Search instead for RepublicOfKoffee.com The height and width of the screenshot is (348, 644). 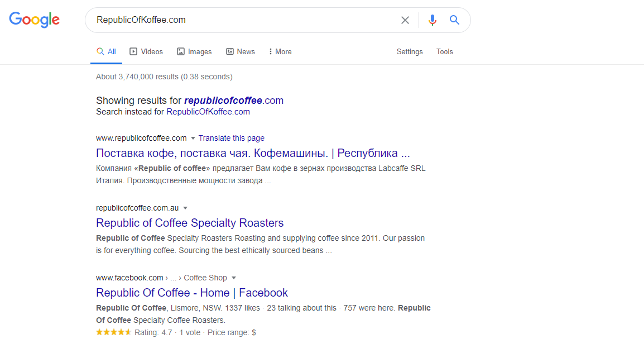pos(208,112)
